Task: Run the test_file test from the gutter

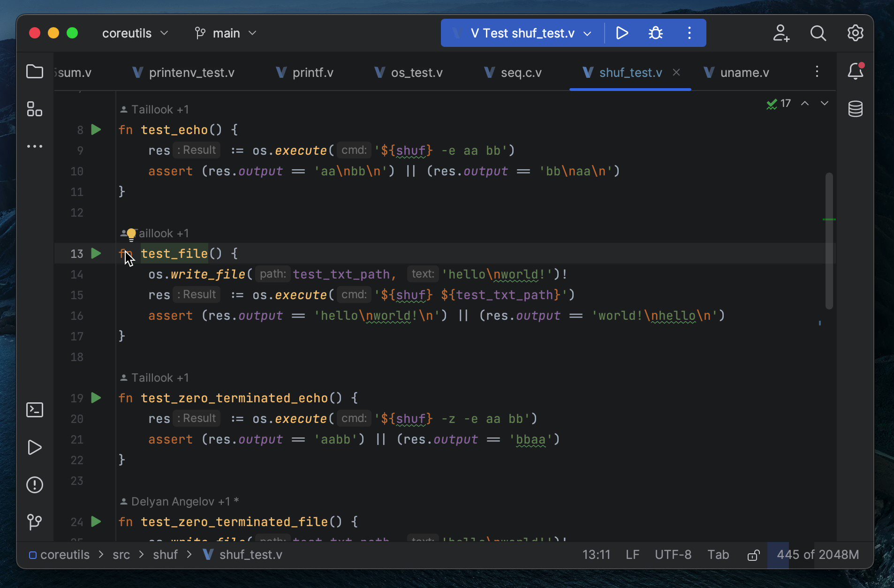Action: coord(96,253)
